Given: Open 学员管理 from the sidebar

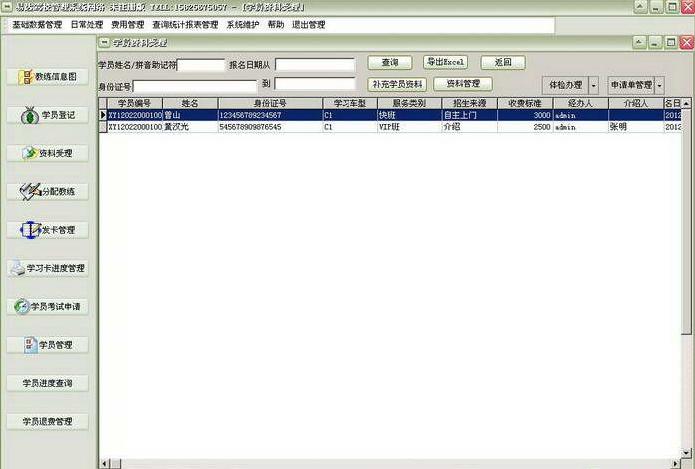Looking at the screenshot, I should 48,345.
